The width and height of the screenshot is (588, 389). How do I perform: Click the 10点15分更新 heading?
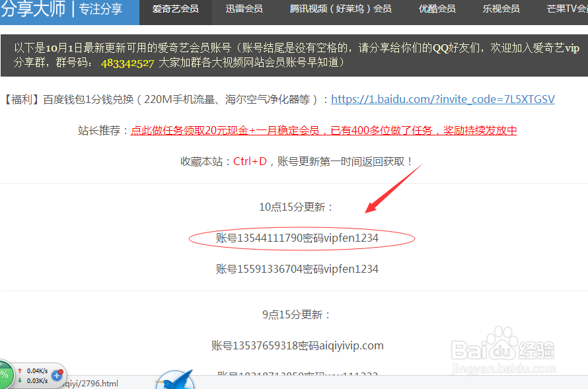pos(296,207)
